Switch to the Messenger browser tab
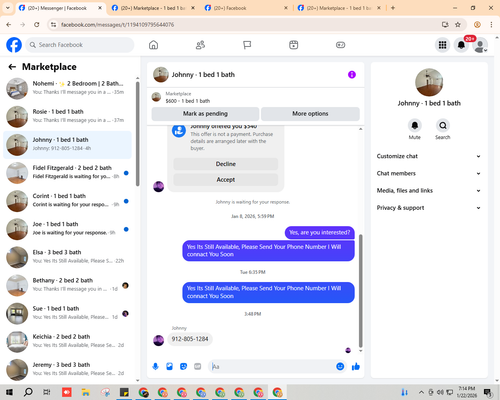The image size is (500, 400). tap(61, 8)
